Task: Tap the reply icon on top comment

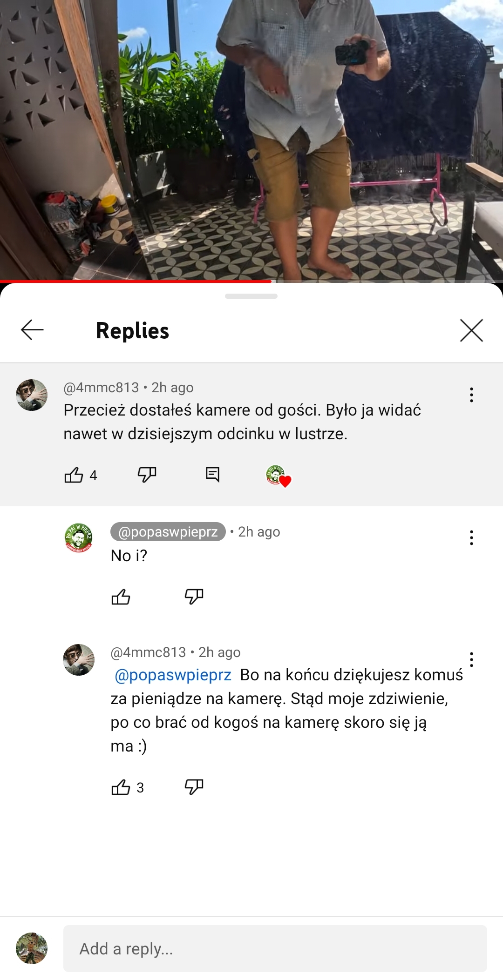Action: [x=212, y=475]
